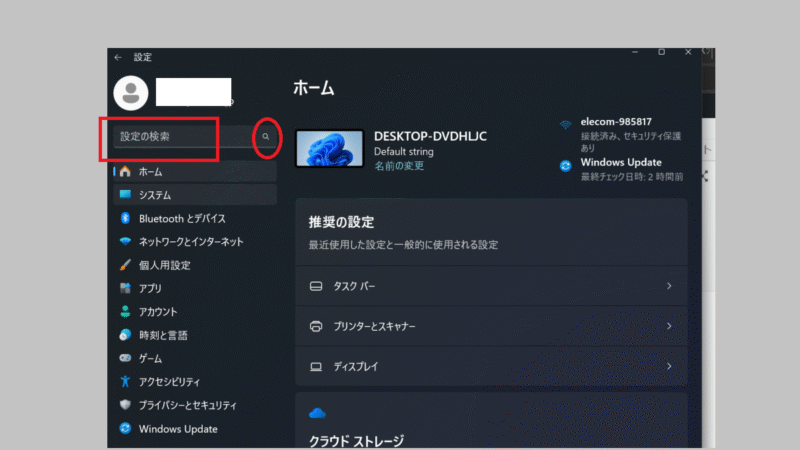Screen dimensions: 800x450
Task: Click the ゲーム controller icon
Action: (x=125, y=358)
